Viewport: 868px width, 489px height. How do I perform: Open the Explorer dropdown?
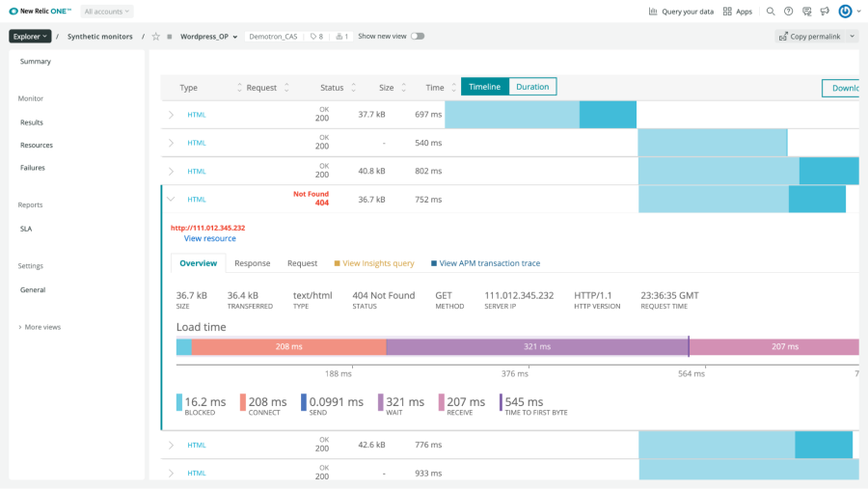click(x=30, y=37)
